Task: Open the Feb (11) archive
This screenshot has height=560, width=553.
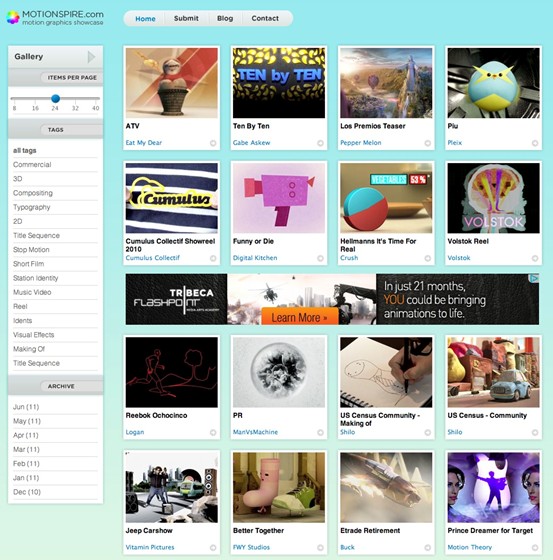Action: click(26, 464)
